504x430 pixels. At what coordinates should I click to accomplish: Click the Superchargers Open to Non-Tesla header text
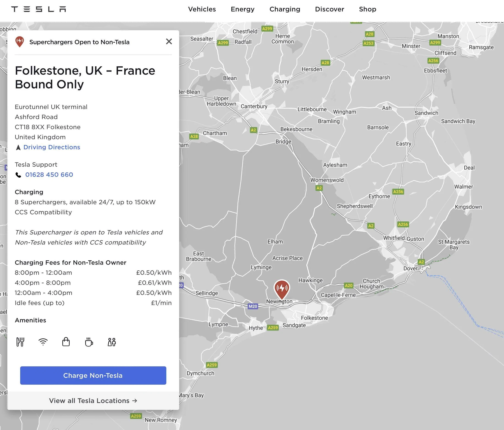tap(79, 42)
